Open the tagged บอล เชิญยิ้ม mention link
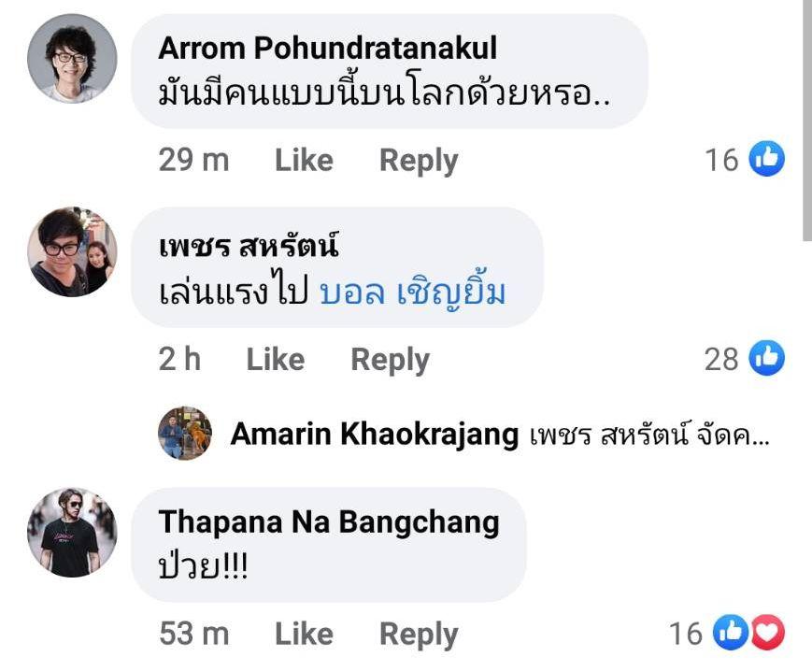The width and height of the screenshot is (812, 671). point(412,293)
